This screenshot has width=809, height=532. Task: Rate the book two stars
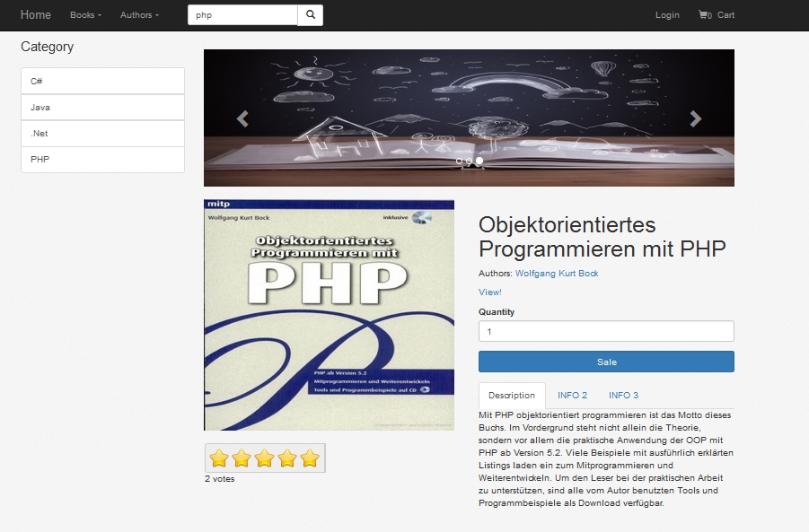click(x=242, y=458)
